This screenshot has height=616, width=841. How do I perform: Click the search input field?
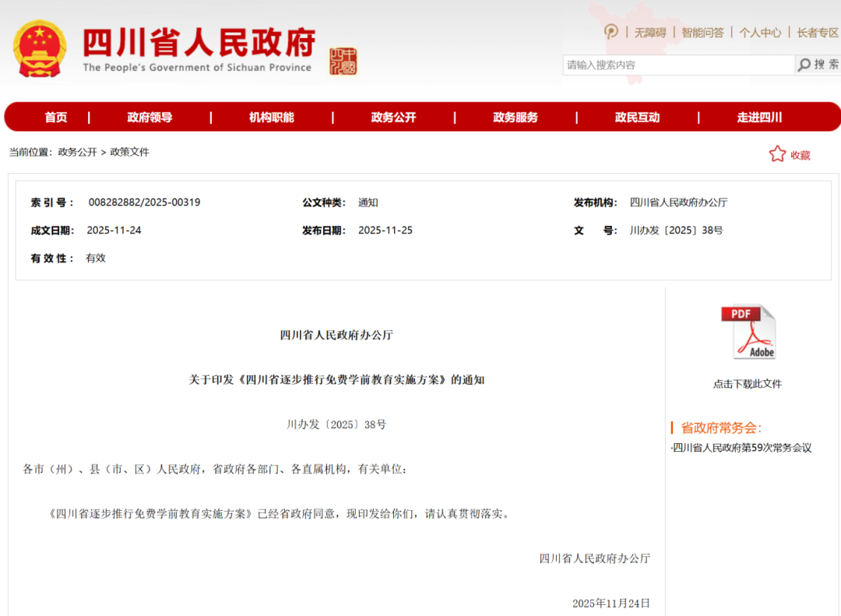click(x=677, y=65)
